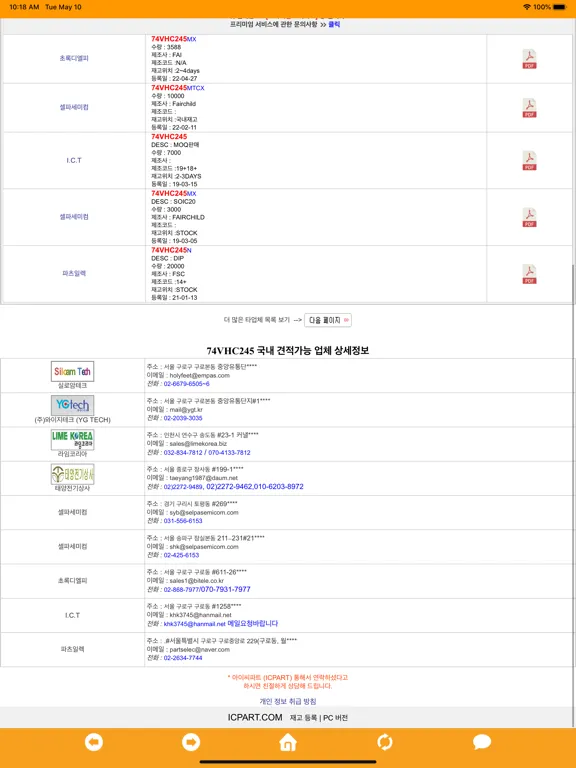Screen dimensions: 576x768
Task: Select email holyfeet@empas.com text
Action: 199,375
